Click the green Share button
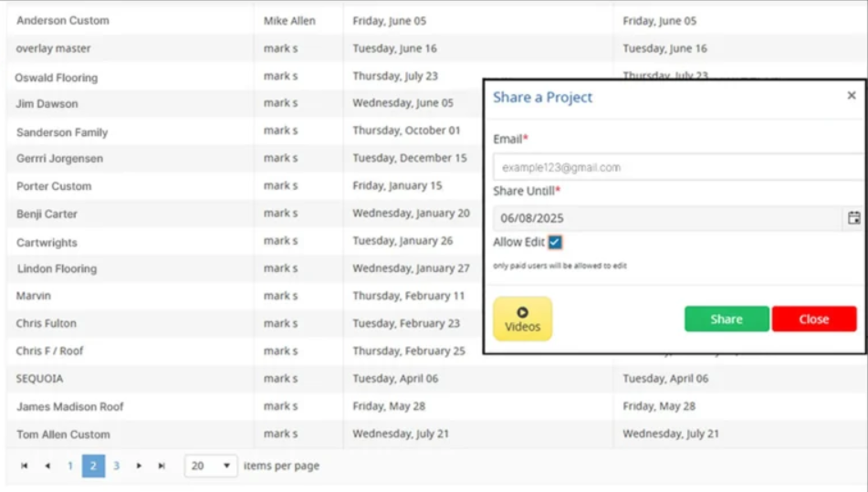Screen dimensions: 868x492 (727, 319)
